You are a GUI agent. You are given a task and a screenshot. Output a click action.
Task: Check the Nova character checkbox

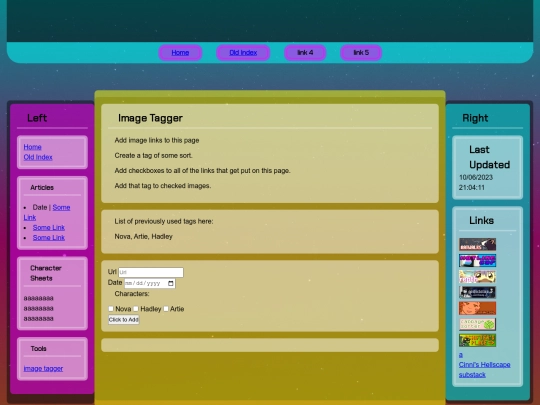(111, 309)
